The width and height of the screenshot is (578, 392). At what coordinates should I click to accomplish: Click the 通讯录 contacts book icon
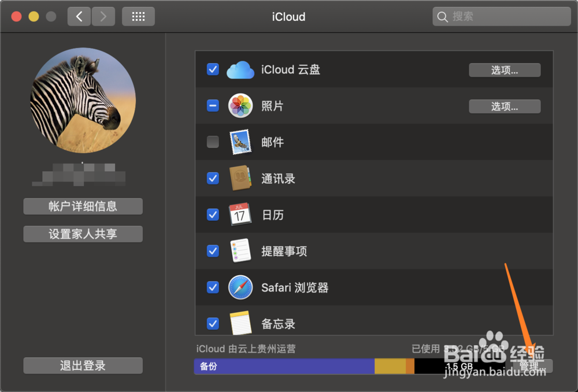240,178
